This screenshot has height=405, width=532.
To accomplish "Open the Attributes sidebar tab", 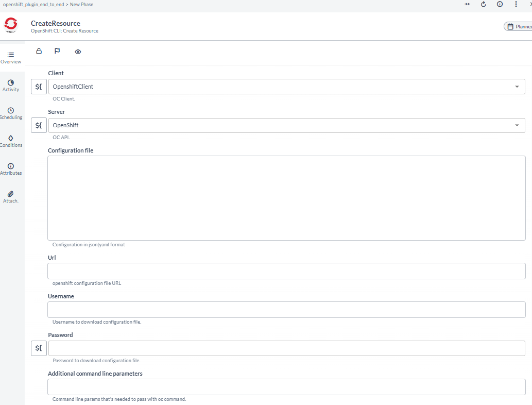I will [x=11, y=169].
